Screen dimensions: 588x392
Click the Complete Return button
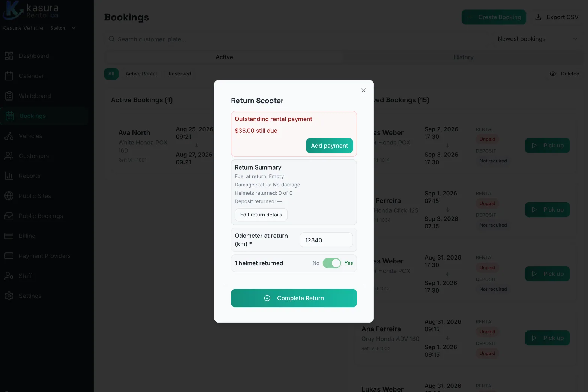[x=294, y=298]
